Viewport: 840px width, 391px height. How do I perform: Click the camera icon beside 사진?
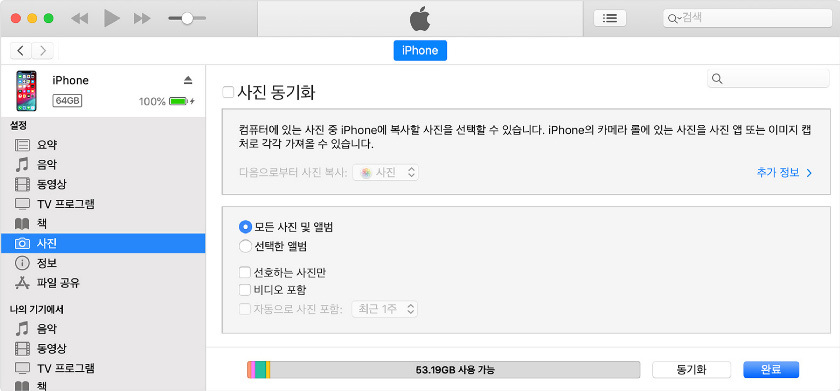(x=22, y=243)
